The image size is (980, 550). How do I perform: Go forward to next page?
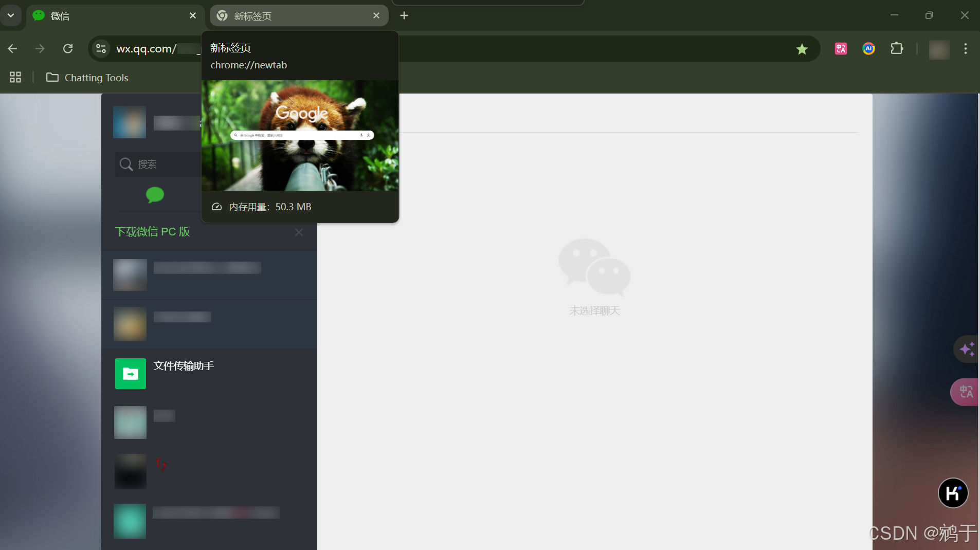point(40,49)
